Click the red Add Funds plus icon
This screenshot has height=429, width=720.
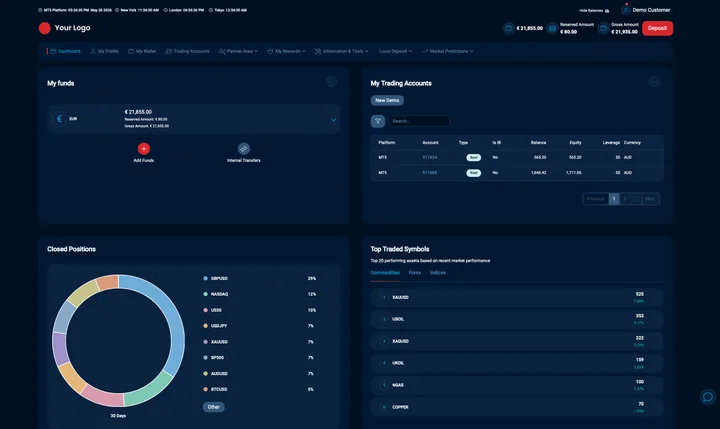click(144, 149)
